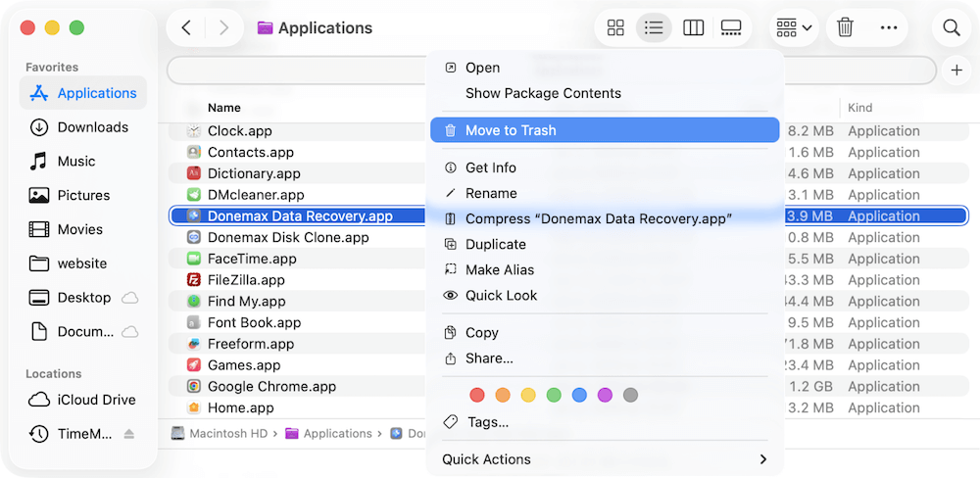Viewport: 980px width, 478px height.
Task: Go back with the left chevron
Action: [186, 28]
